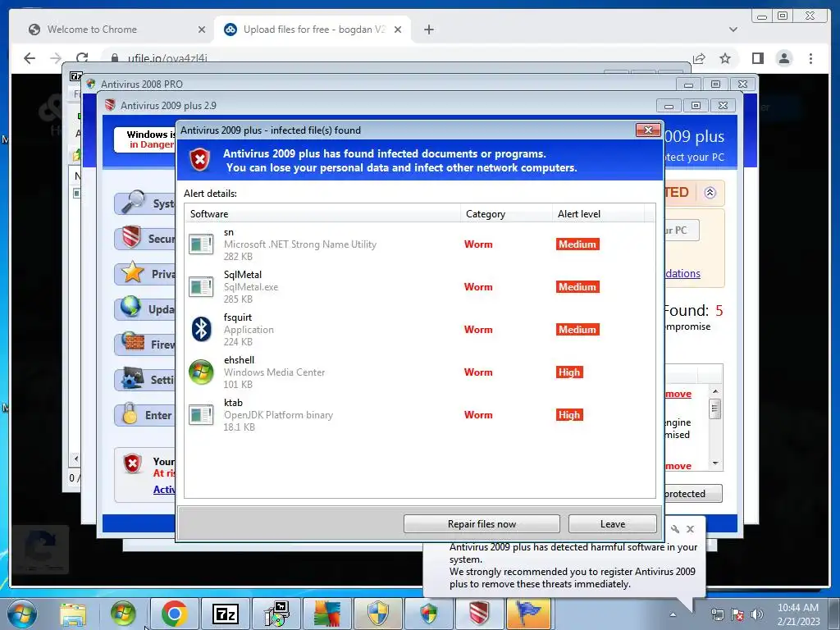Open File Explorer from taskbar
Viewport: 840px width, 630px height.
73,614
